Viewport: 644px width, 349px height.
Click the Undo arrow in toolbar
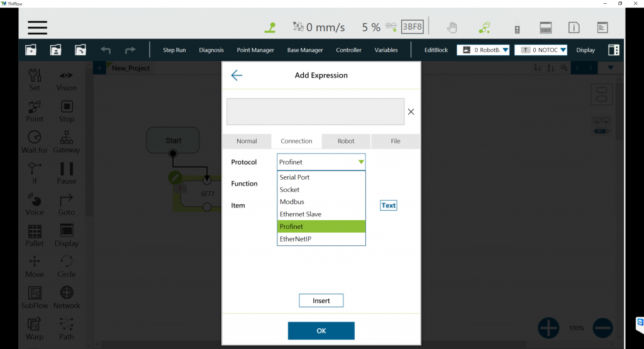[106, 50]
